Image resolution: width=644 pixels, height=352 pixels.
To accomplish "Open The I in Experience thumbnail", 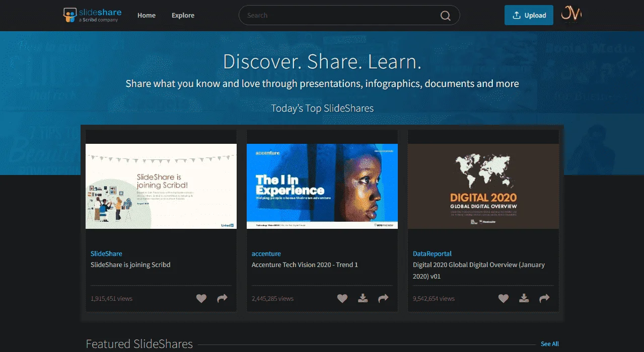I will click(x=322, y=186).
